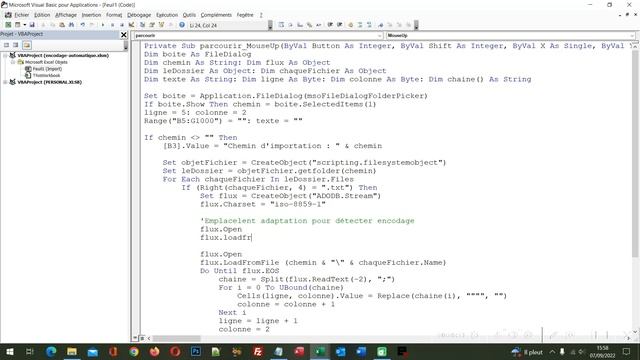Open the procedure dropdown showing MouseUp
This screenshot has height=360, width=640.
[632, 36]
